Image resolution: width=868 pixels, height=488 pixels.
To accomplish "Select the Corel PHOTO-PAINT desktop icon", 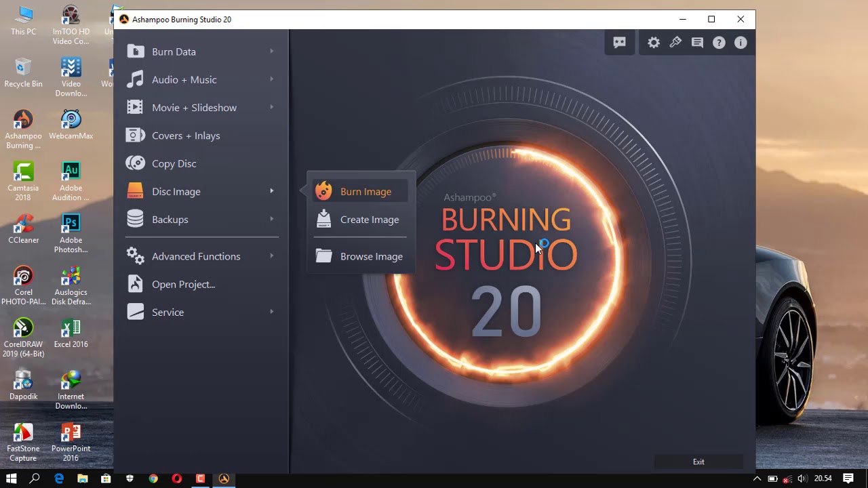I will (x=23, y=285).
